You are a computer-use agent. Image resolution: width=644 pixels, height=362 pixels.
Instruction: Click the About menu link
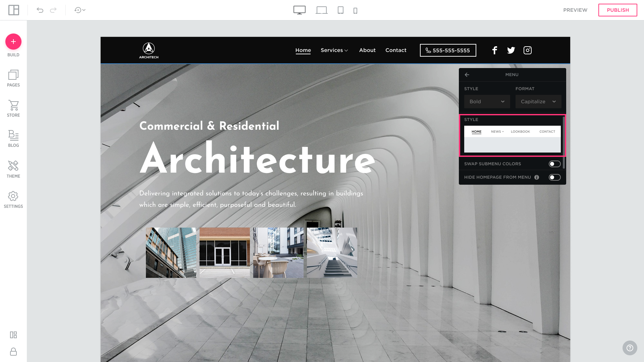click(367, 50)
